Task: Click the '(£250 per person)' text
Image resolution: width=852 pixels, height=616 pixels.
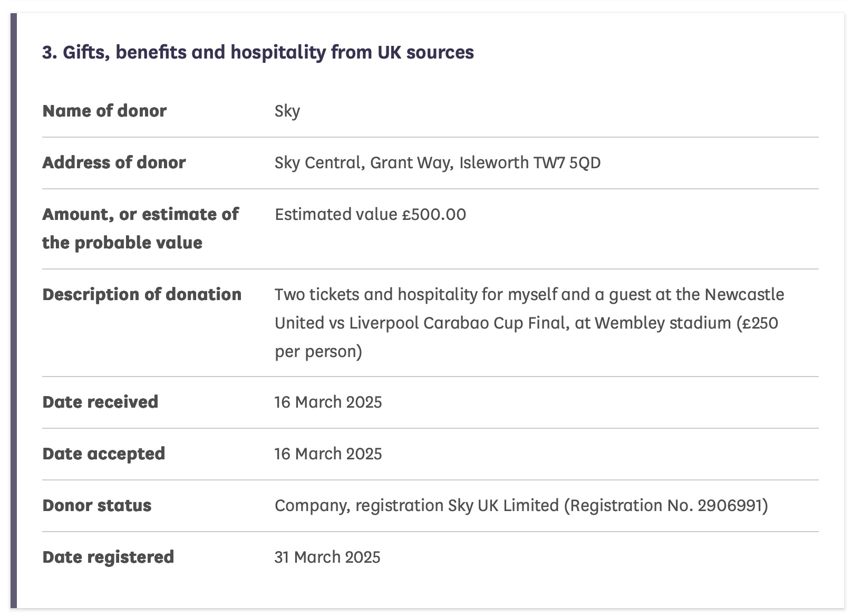Action: [x=318, y=351]
